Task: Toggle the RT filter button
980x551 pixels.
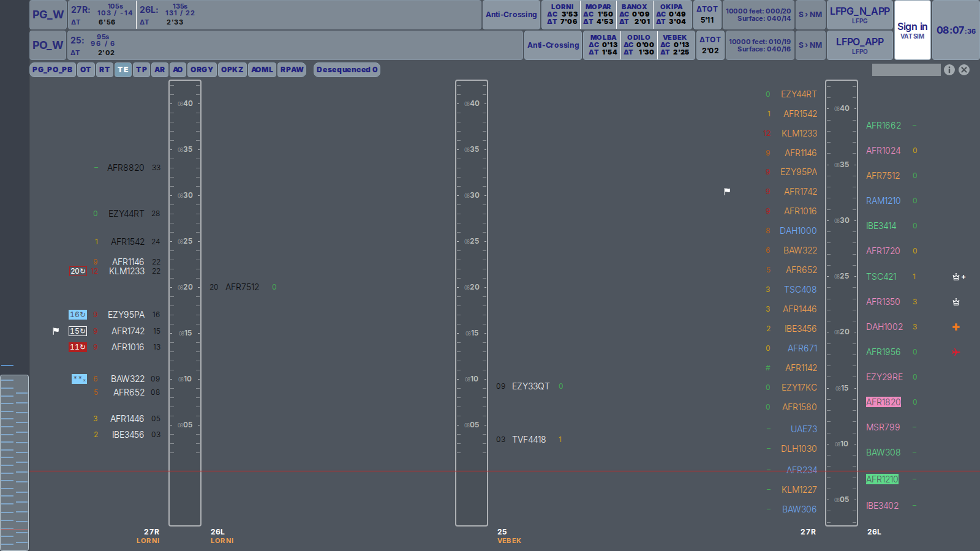Action: point(105,70)
